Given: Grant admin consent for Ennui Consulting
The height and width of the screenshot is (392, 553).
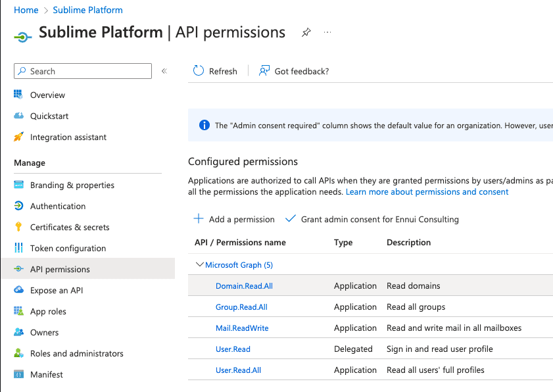Looking at the screenshot, I should [372, 219].
